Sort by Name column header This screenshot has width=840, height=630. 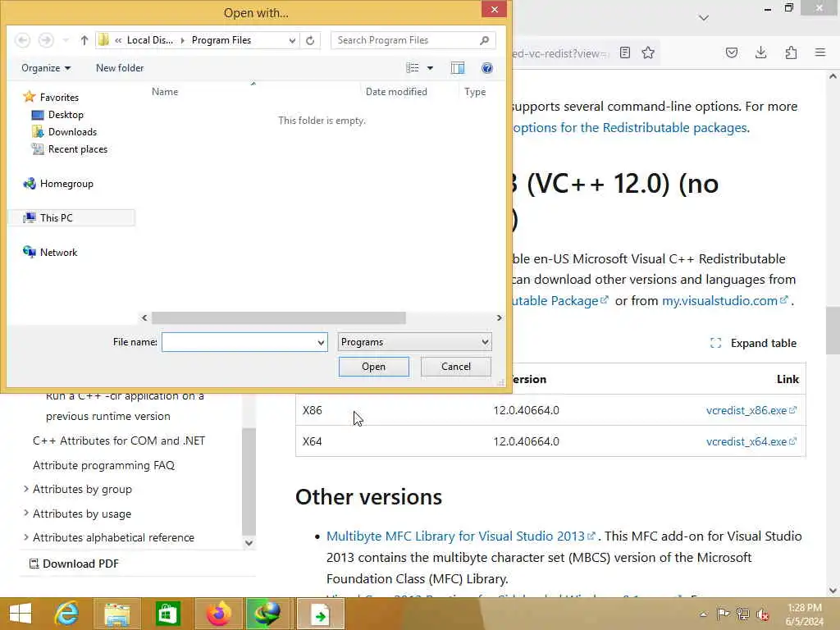164,92
